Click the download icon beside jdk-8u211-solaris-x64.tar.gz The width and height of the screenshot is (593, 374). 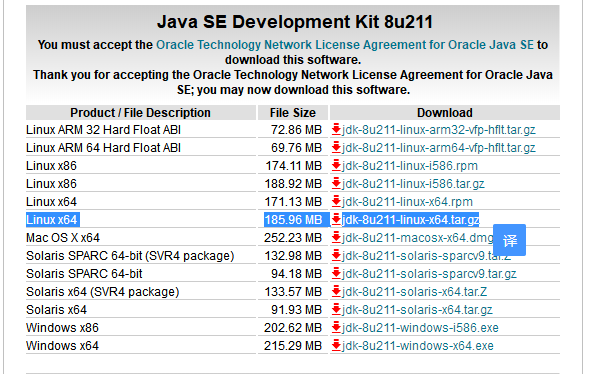336,310
